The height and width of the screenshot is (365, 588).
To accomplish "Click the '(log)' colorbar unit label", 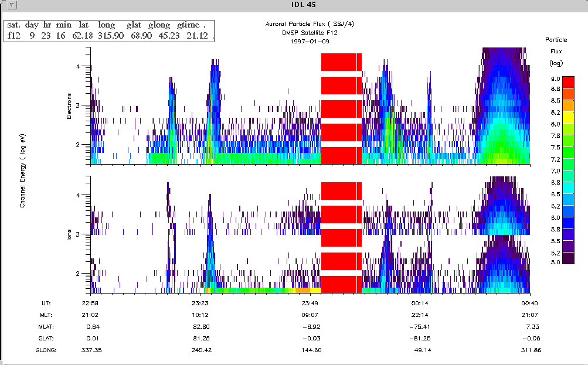I will click(x=556, y=63).
